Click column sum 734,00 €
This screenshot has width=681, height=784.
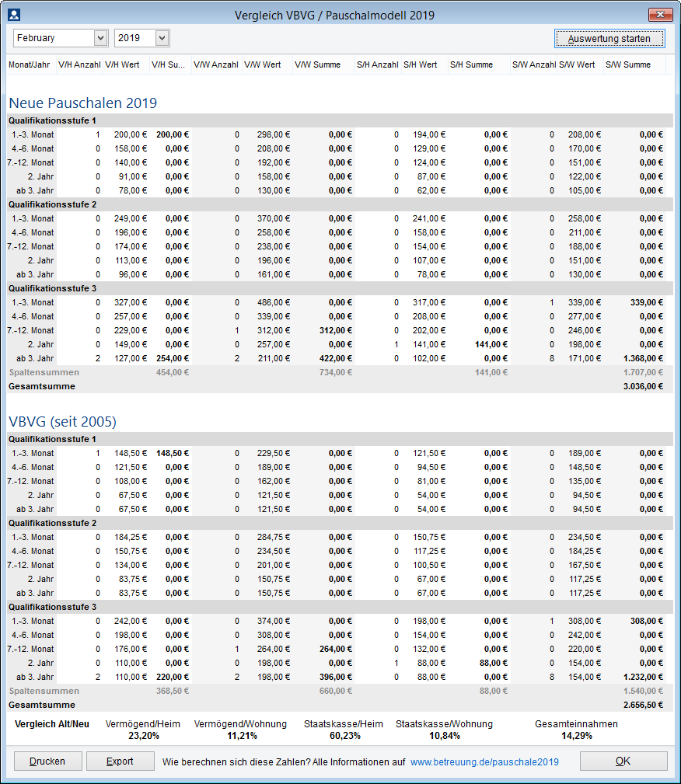click(335, 372)
